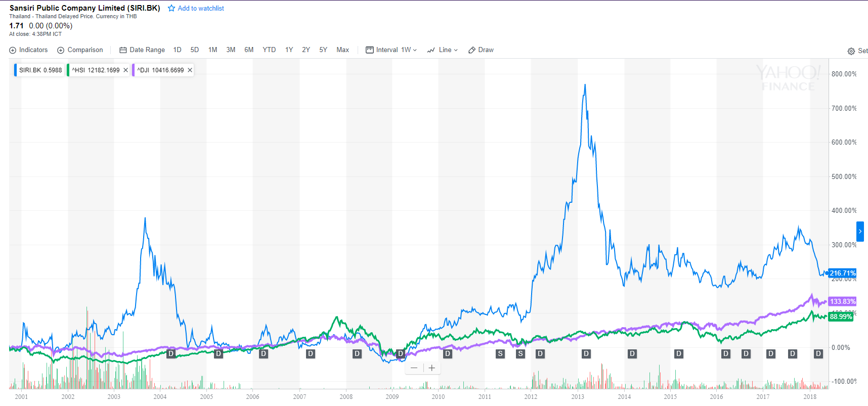Click the ^HSI 12182.1699 legend label

pos(96,70)
